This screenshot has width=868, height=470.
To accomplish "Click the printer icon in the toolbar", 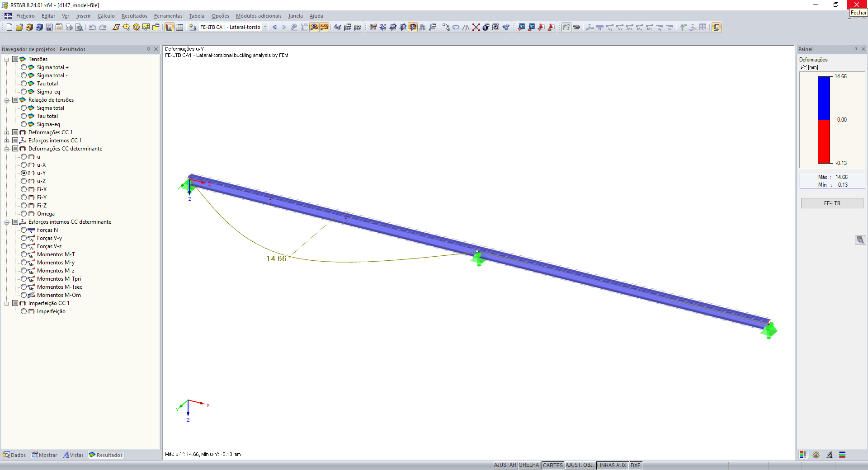I will coord(69,27).
